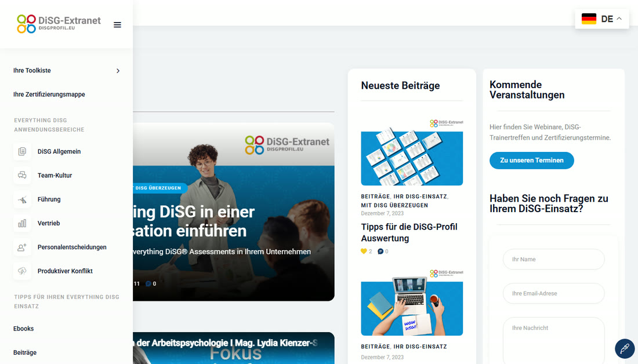Click the Ihre Nachricht text area
The image size is (638, 364).
coord(553,340)
